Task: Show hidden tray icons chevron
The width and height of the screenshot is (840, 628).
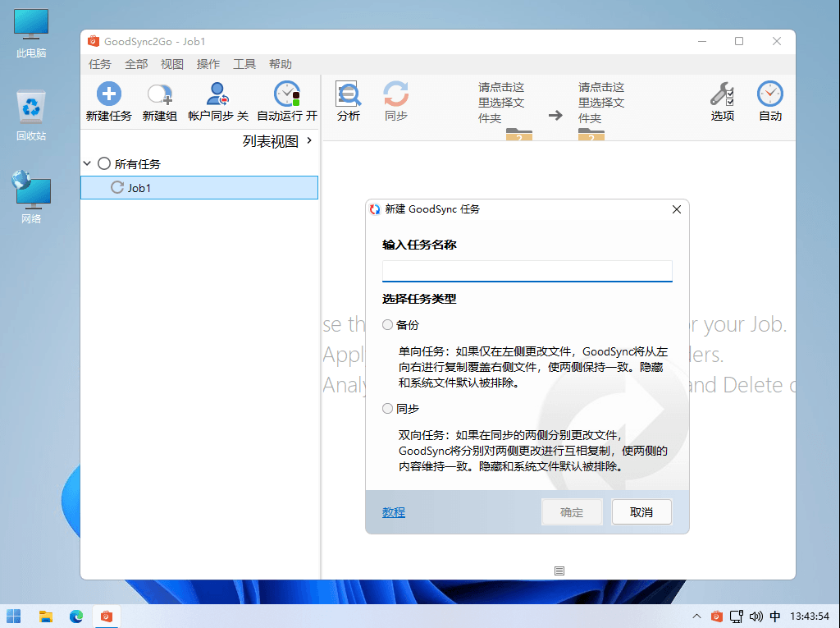Action: (696, 617)
